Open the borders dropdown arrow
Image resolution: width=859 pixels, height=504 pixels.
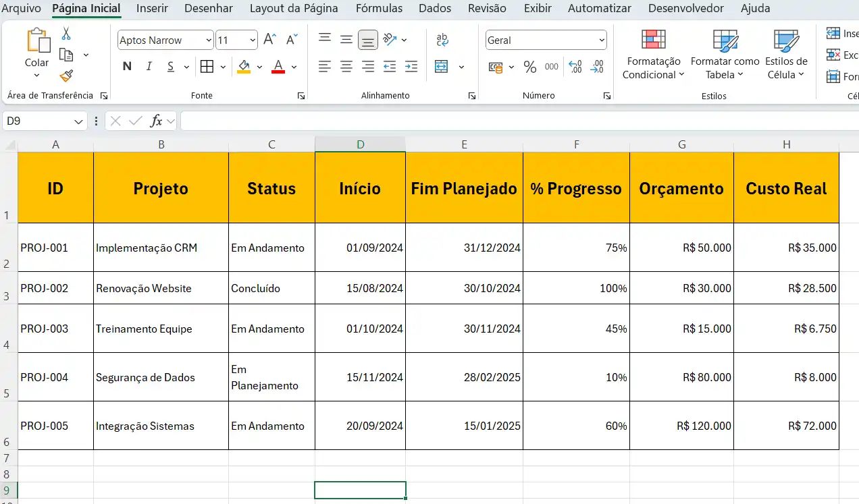pyautogui.click(x=224, y=67)
